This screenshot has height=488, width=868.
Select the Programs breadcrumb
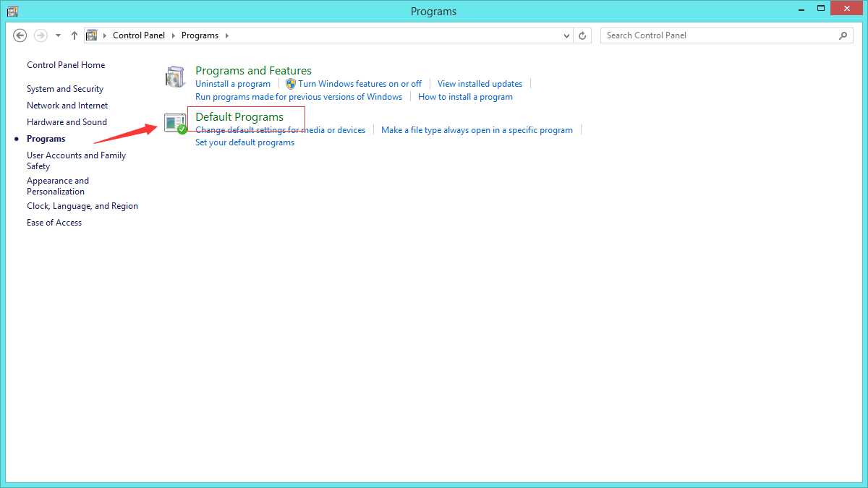pos(200,35)
